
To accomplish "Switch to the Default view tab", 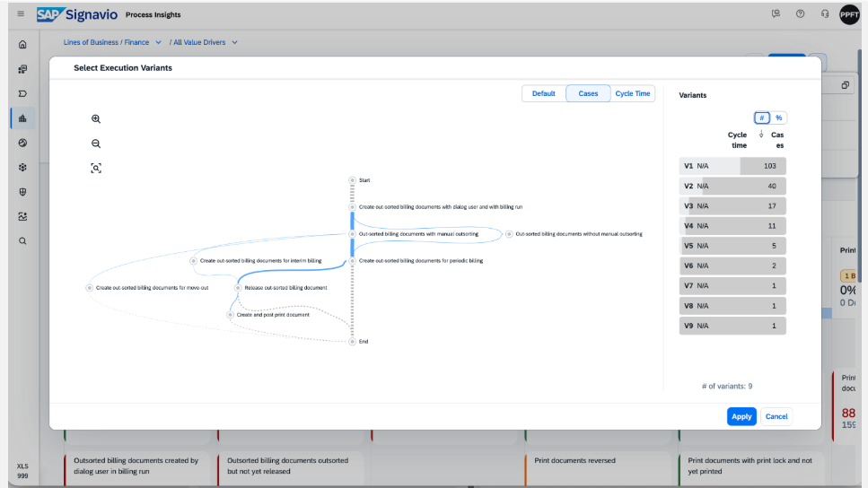I will pos(544,93).
